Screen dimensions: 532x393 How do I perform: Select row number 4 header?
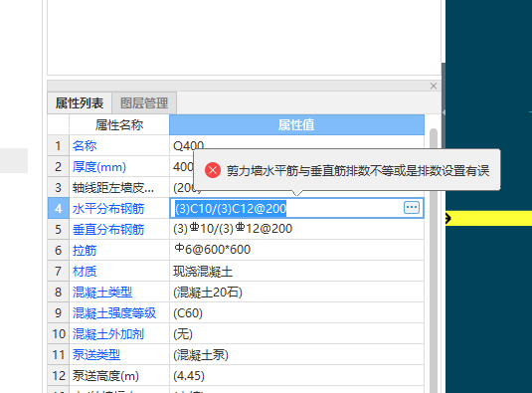[x=58, y=208]
